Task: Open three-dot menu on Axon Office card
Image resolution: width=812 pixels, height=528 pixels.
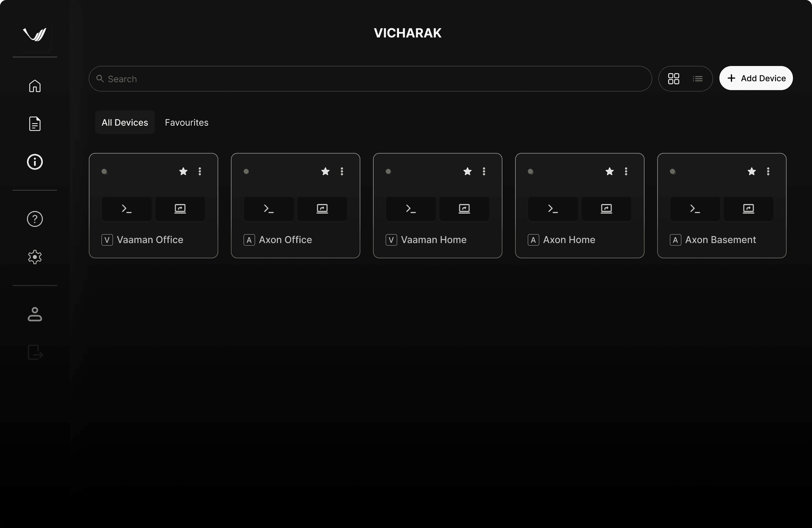Action: coord(342,171)
